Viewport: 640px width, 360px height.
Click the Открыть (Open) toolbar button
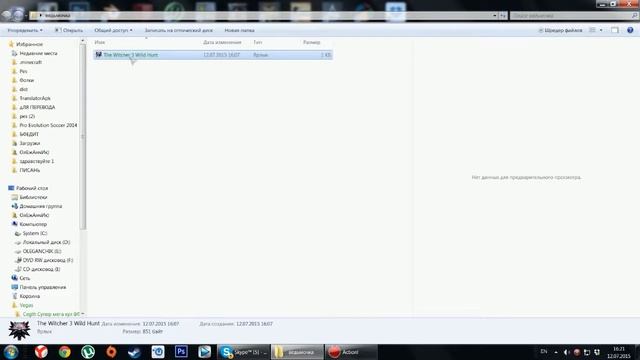click(x=69, y=30)
